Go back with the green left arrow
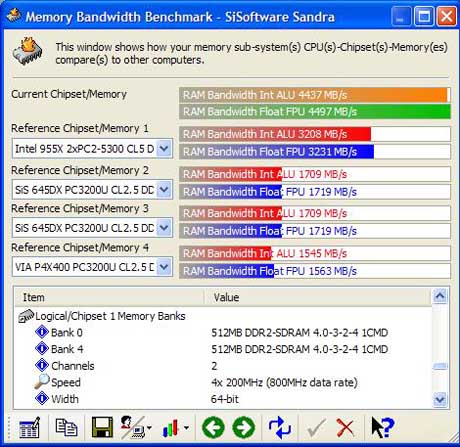 click(213, 427)
